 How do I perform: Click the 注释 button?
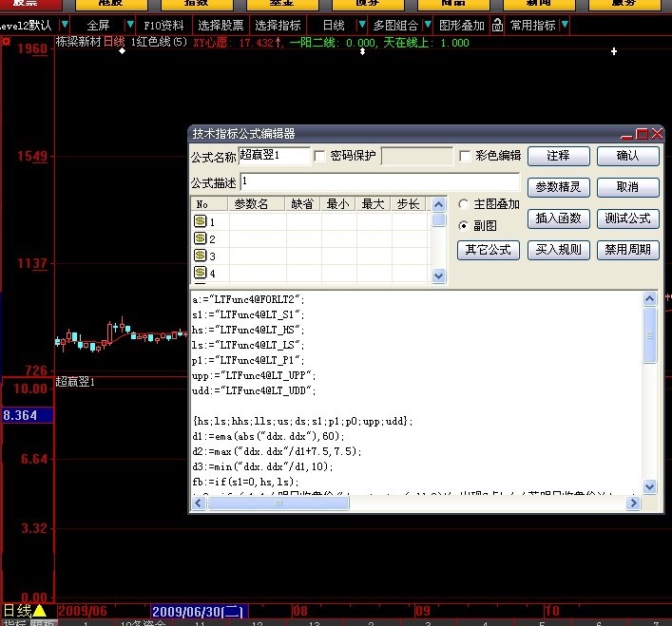coord(559,156)
